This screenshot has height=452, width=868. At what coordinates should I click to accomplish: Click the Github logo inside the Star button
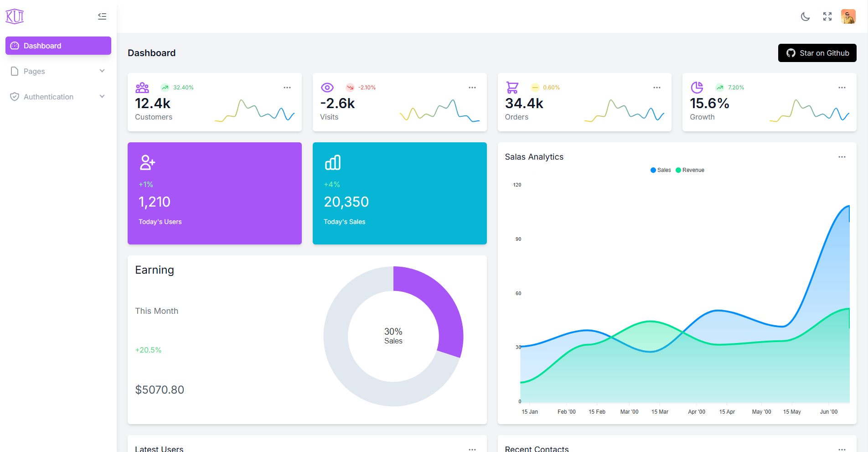pyautogui.click(x=791, y=53)
